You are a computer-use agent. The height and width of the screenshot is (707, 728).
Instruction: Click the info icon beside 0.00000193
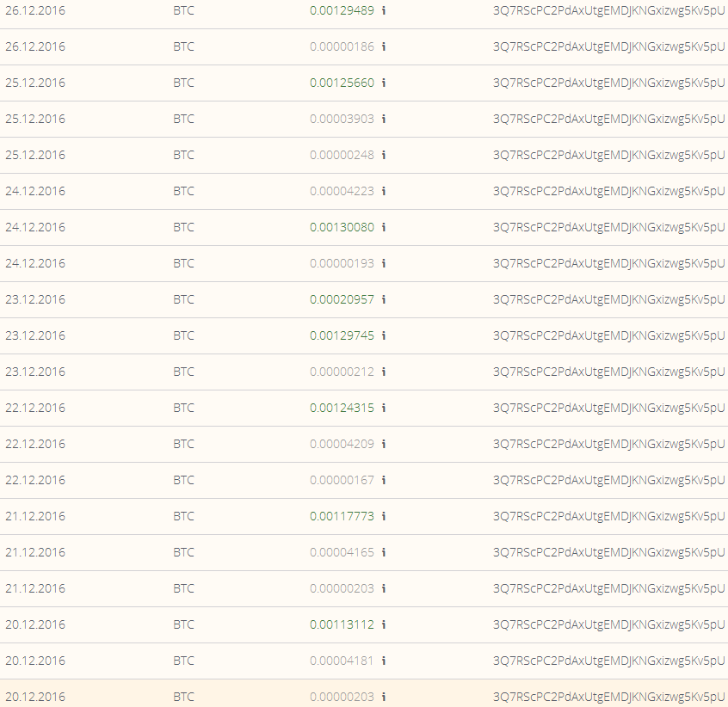pos(384,263)
